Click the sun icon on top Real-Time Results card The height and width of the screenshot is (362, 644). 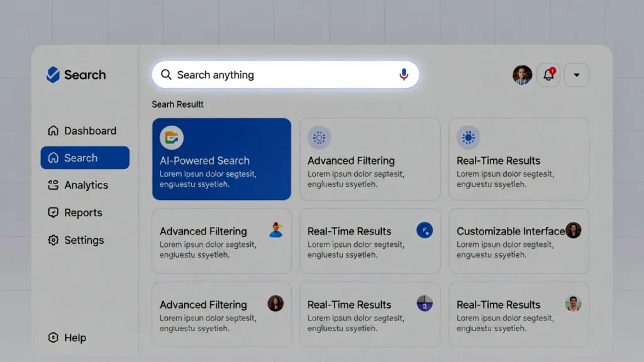coord(468,137)
